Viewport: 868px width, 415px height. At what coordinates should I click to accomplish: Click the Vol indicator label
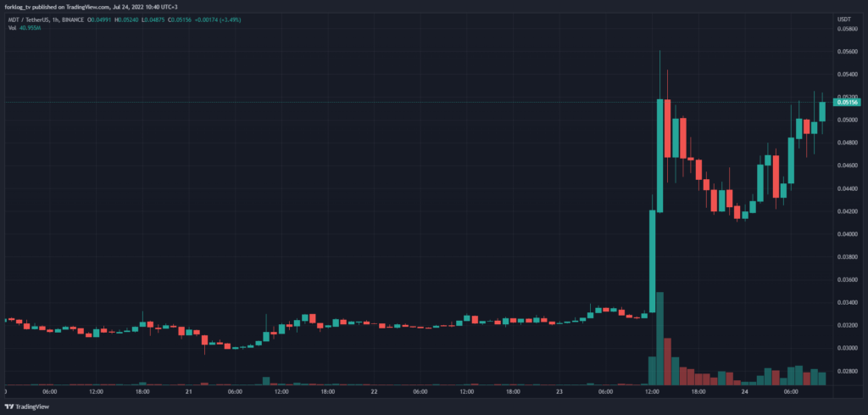pos(12,27)
